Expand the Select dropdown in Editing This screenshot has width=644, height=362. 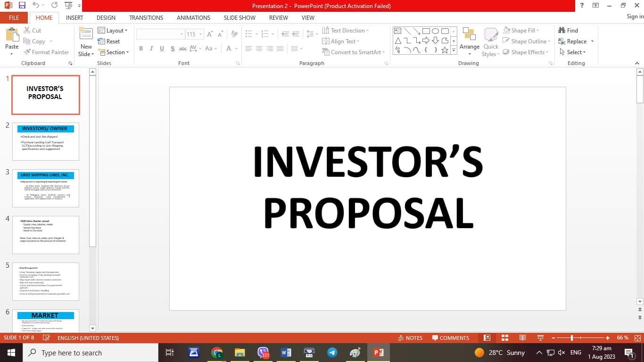click(x=572, y=52)
